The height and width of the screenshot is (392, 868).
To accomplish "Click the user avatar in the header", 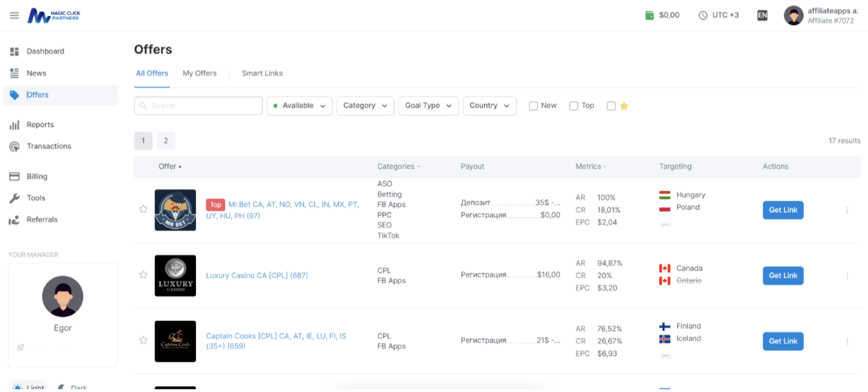I will [x=793, y=15].
